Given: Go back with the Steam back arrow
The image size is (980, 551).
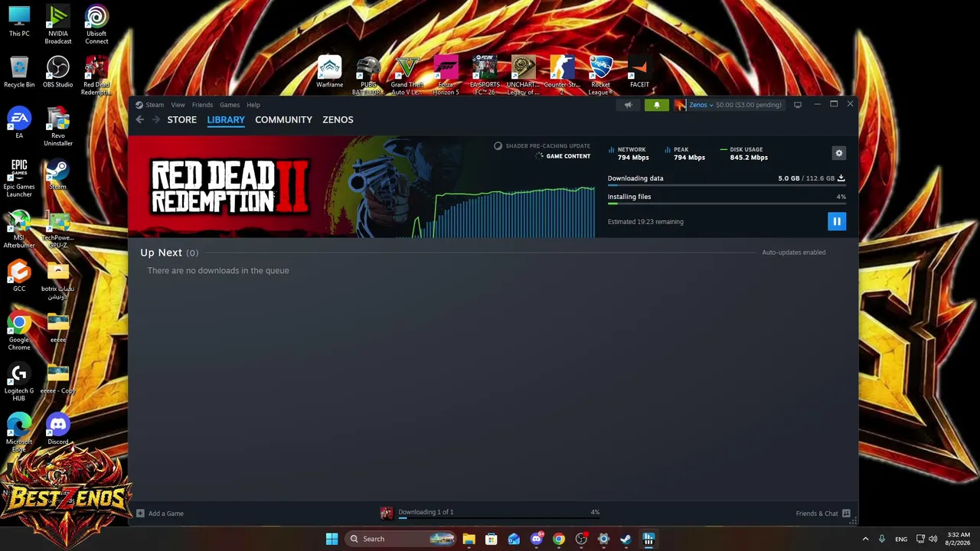Looking at the screenshot, I should pos(139,119).
